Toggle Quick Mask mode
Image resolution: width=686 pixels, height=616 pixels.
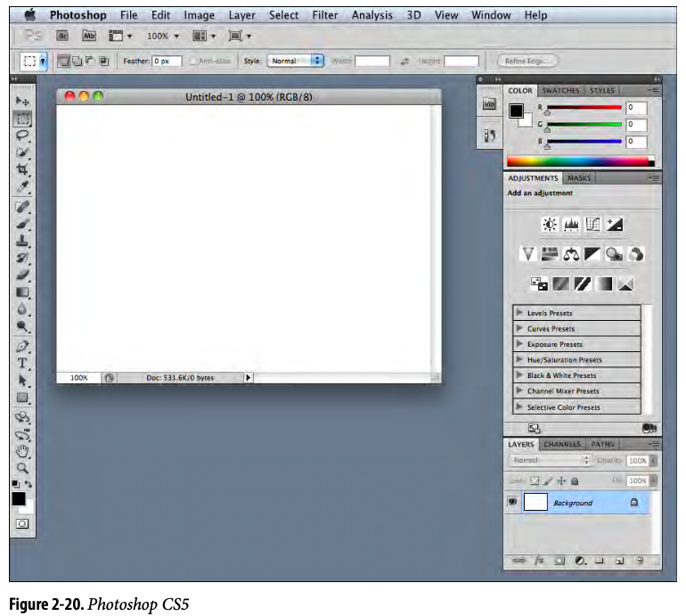(22, 523)
